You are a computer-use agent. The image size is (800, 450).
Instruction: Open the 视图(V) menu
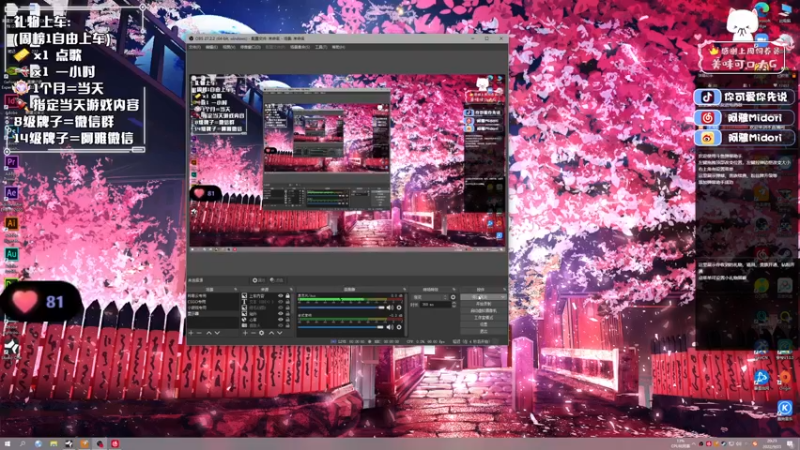coord(229,47)
